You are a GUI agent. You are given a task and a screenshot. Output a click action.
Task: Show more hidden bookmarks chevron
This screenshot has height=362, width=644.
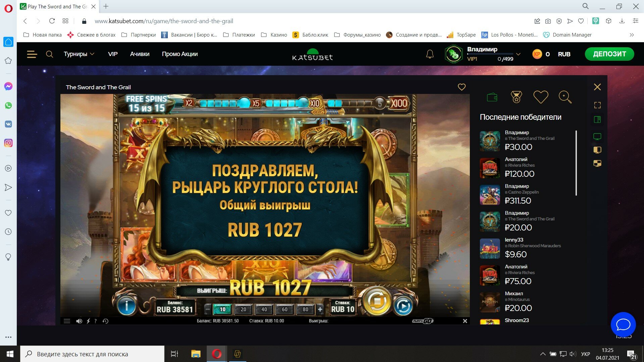click(632, 35)
